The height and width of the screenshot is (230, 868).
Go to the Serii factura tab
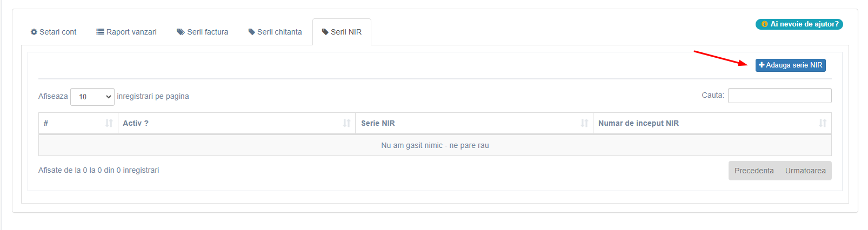[x=203, y=32]
